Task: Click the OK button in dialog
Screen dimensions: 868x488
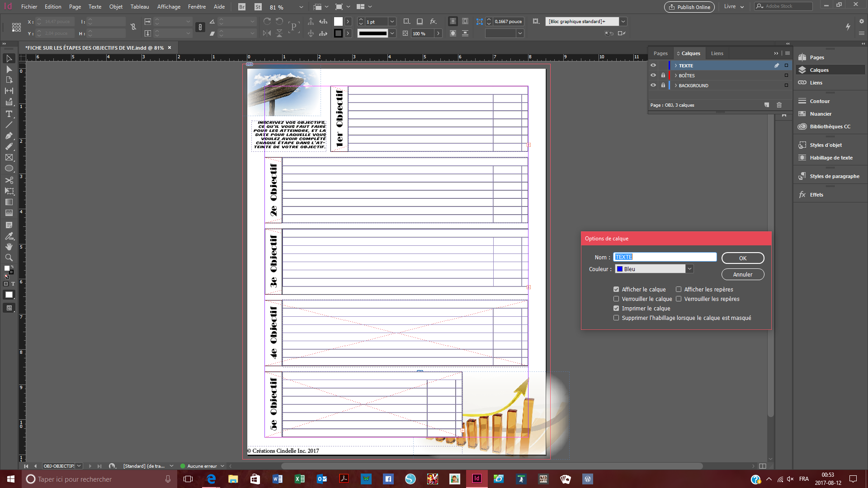Action: (743, 258)
